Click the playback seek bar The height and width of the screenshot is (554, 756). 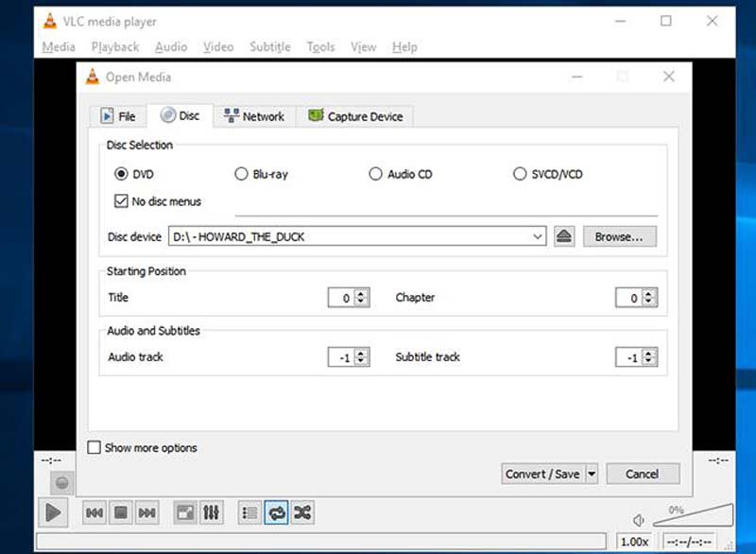pyautogui.click(x=321, y=541)
